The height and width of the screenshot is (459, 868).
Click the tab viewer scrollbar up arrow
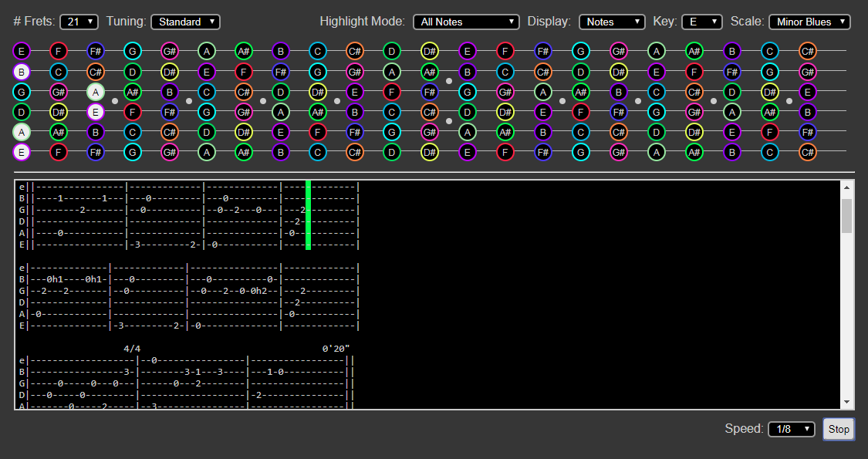[846, 187]
